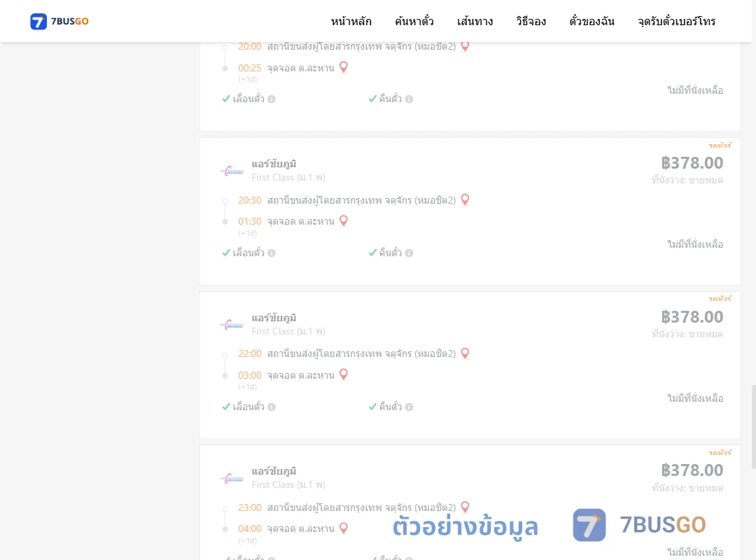Click the green checkmark for เลื่อนตั๋ว on 20:30 trip
Viewport: 756px width, 560px height.
pyautogui.click(x=225, y=253)
